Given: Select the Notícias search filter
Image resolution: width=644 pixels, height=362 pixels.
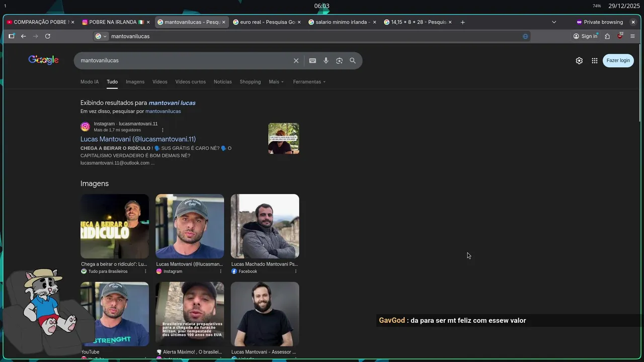Looking at the screenshot, I should [223, 82].
